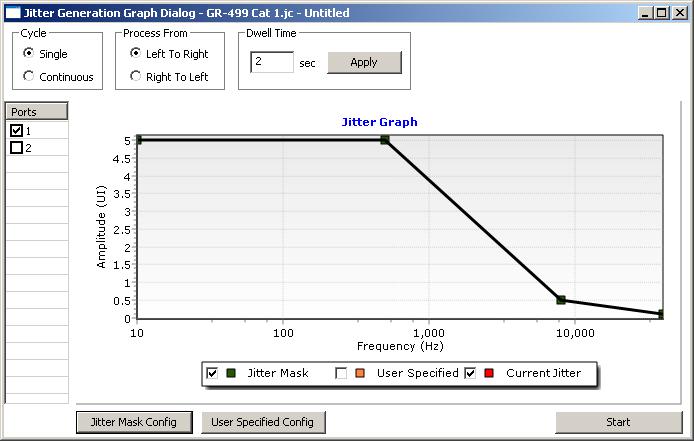Toggle the Current Jitter legend checkbox
Screen dimensions: 694x441
pyautogui.click(x=470, y=373)
